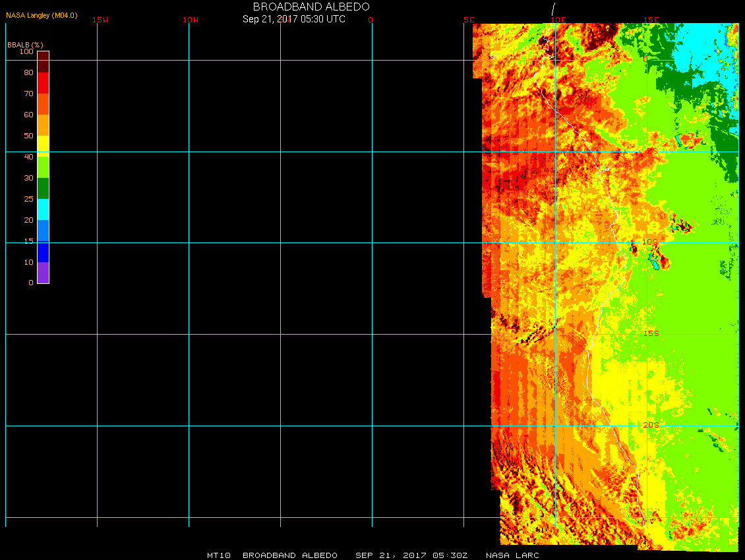Click the 15W longitude label
745x560 pixels.
pos(100,20)
